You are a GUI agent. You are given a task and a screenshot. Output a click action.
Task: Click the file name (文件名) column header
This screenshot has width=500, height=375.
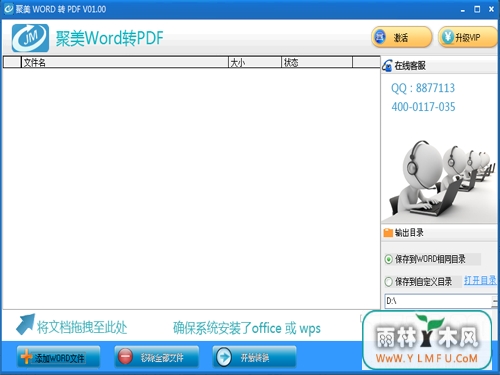pyautogui.click(x=125, y=62)
